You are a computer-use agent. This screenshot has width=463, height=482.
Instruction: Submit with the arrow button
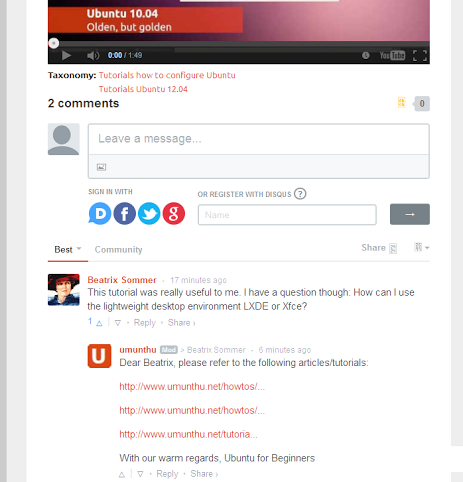pos(410,214)
